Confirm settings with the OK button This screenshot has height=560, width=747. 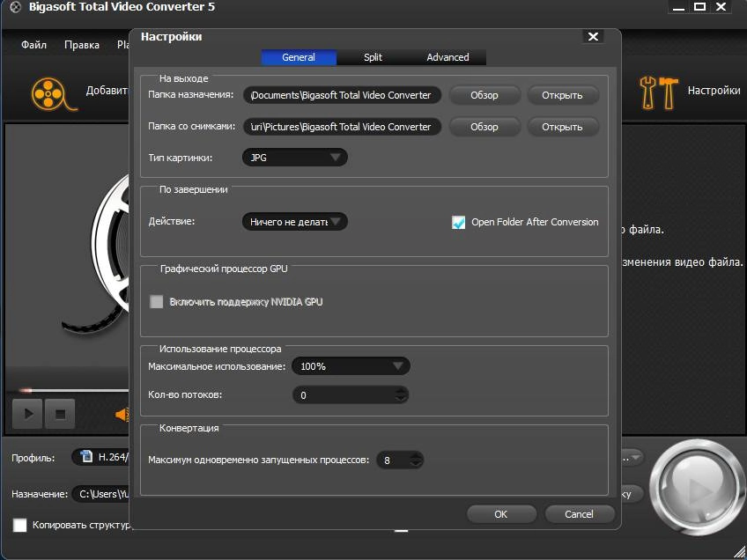[501, 514]
